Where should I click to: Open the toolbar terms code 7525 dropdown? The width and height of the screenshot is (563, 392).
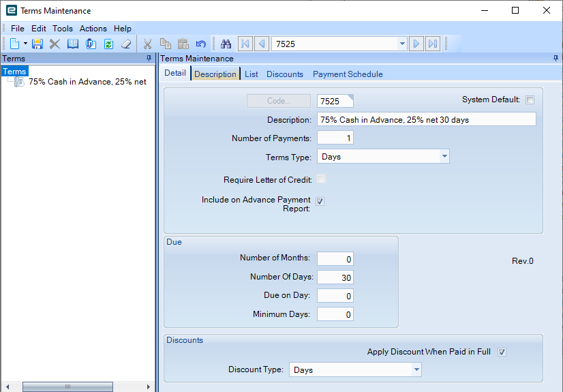click(402, 44)
